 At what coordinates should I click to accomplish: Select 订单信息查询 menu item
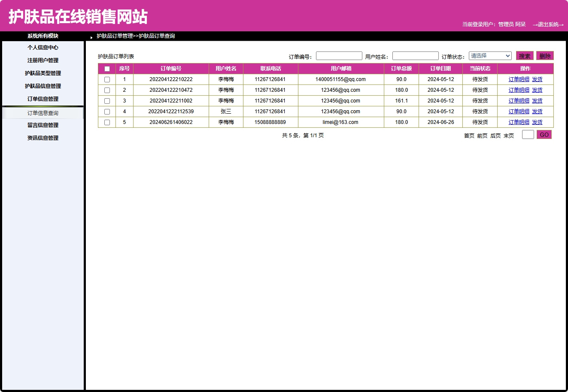click(43, 112)
